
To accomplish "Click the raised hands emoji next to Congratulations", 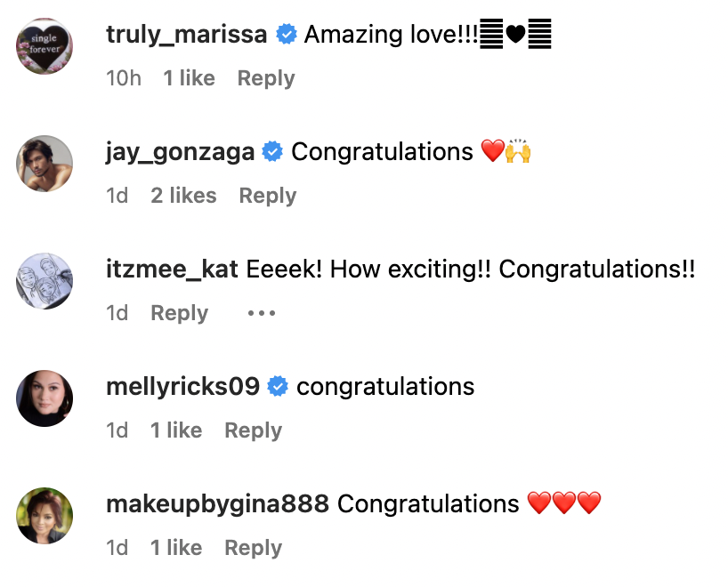I will [x=519, y=151].
